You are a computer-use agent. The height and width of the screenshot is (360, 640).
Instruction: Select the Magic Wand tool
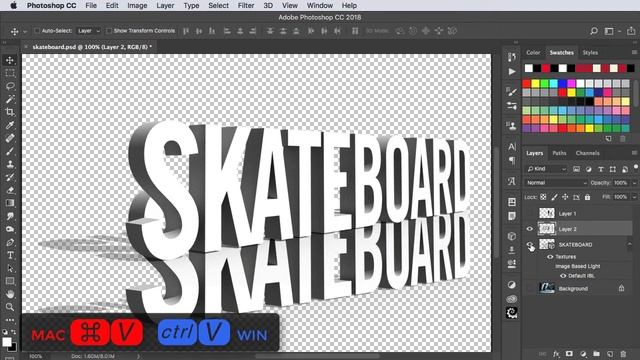click(x=10, y=99)
